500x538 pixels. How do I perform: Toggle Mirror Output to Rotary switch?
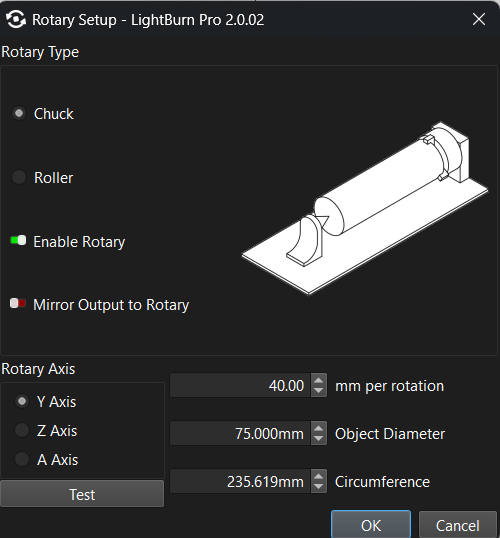tap(18, 304)
